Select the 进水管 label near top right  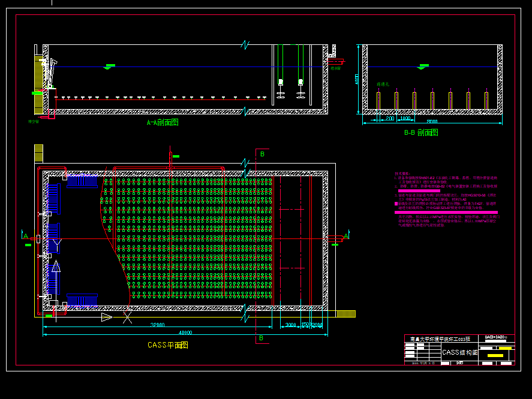click(x=336, y=68)
